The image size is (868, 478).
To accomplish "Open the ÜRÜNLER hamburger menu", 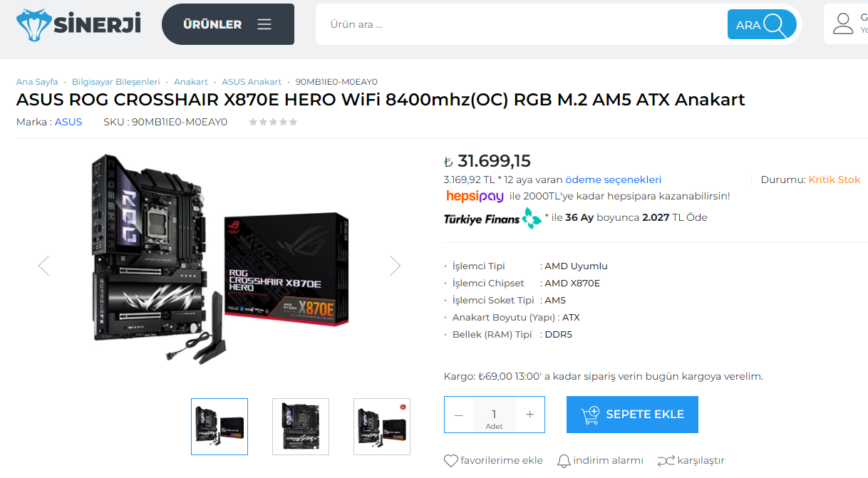I will [228, 24].
